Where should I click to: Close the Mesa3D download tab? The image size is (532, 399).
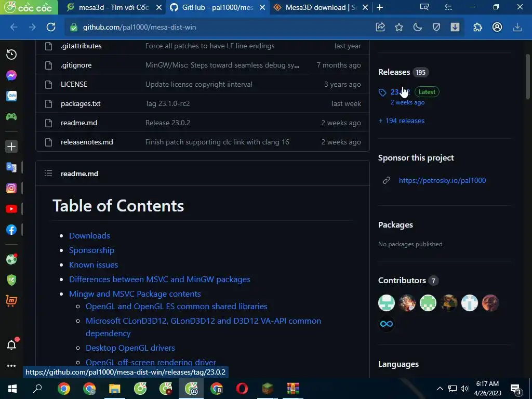click(365, 7)
